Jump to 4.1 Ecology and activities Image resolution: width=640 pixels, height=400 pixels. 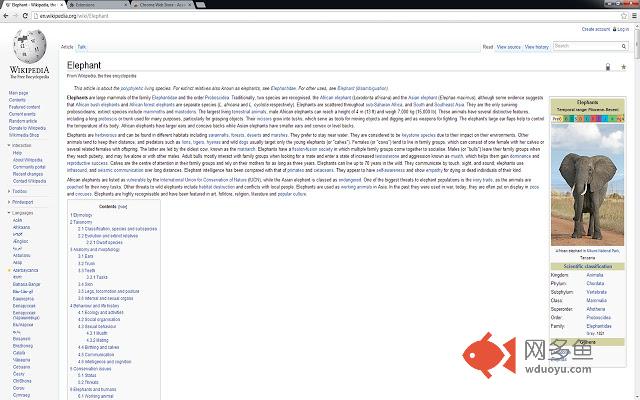tap(101, 312)
